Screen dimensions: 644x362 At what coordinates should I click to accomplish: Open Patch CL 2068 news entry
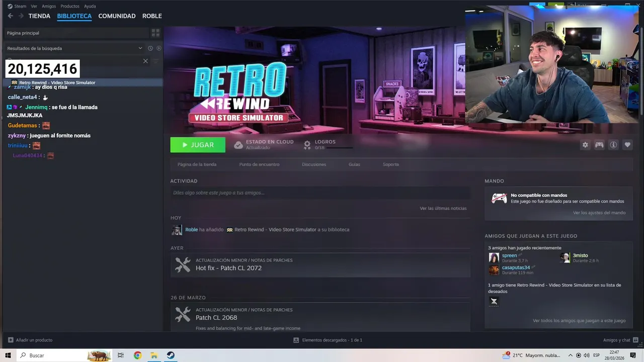pyautogui.click(x=216, y=318)
